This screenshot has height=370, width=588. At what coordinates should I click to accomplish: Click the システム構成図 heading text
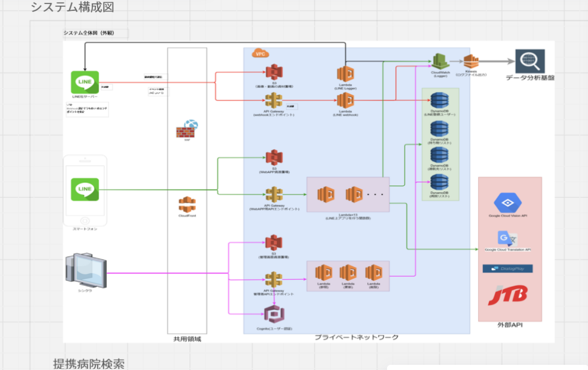tap(72, 7)
